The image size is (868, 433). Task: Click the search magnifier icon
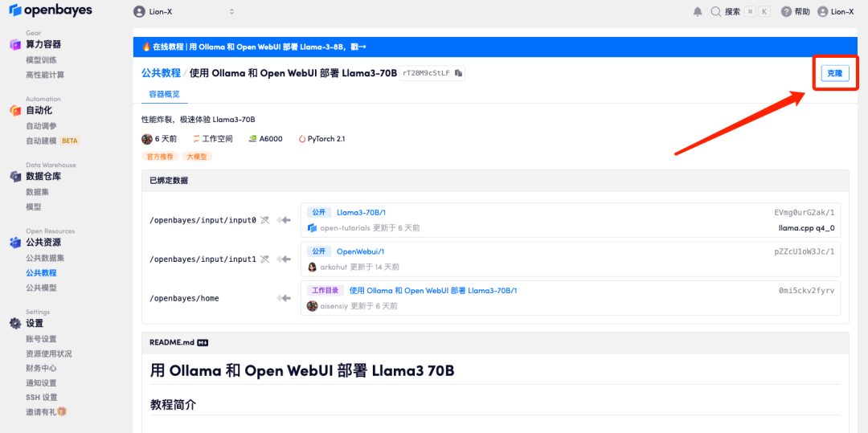[x=716, y=11]
